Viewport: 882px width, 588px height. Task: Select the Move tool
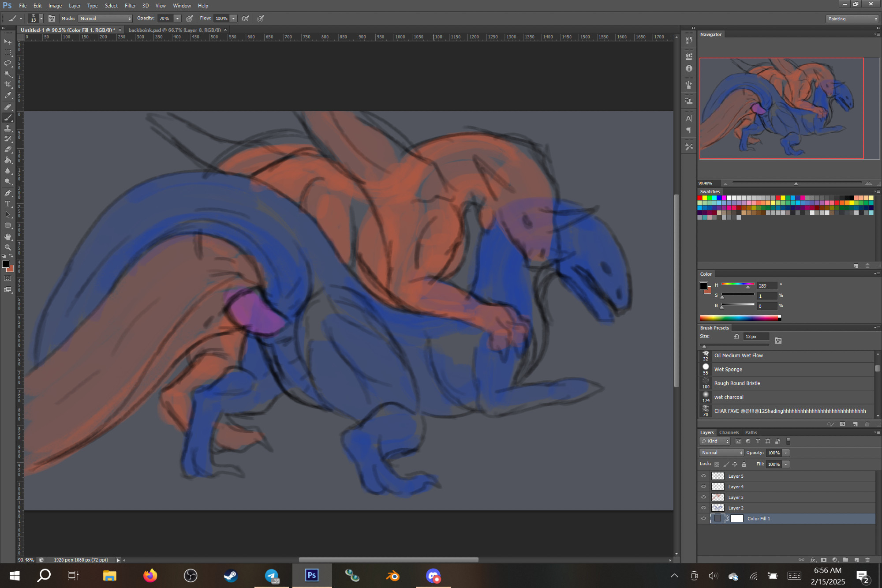8,42
